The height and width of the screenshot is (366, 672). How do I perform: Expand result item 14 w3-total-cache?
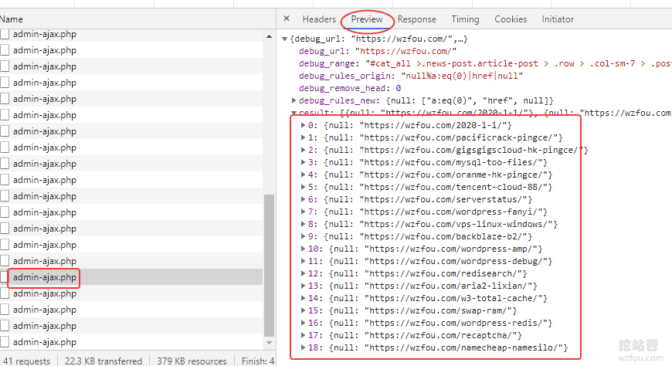click(303, 298)
